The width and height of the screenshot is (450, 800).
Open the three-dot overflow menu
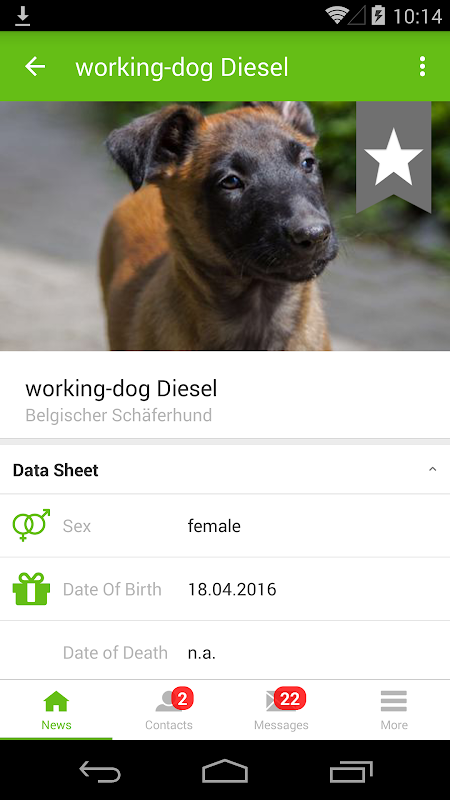[x=422, y=66]
